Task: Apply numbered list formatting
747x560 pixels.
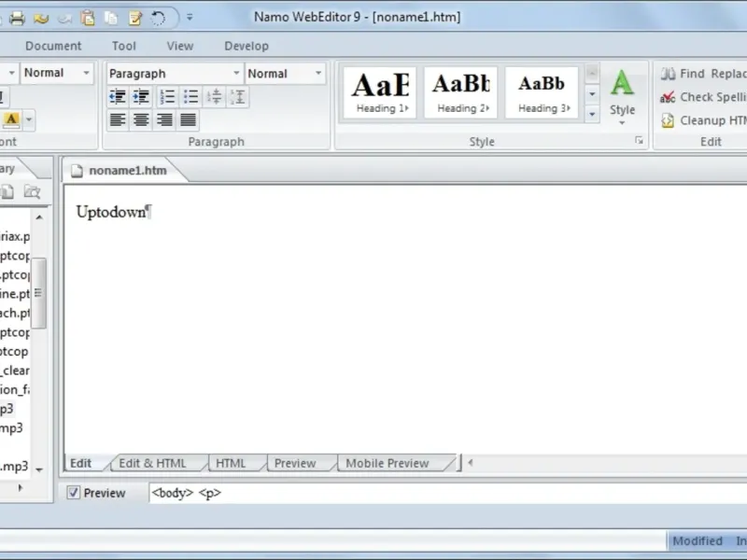Action: 167,97
